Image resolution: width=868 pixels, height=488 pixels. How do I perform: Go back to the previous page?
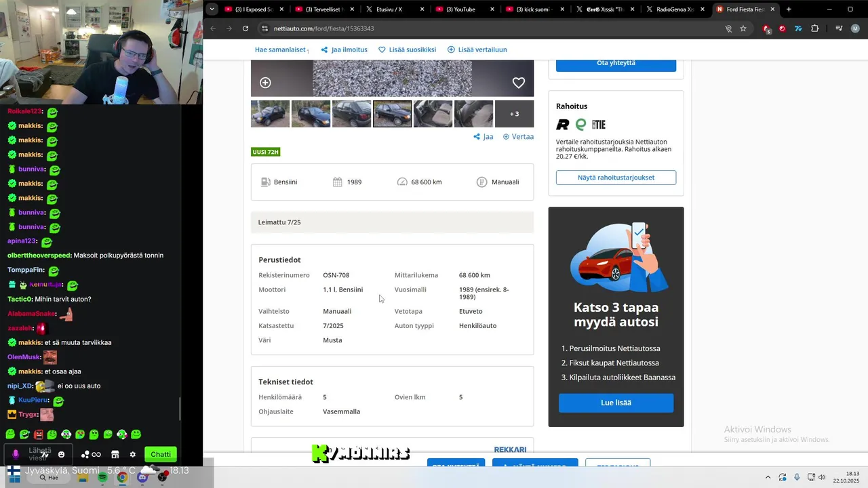point(213,28)
